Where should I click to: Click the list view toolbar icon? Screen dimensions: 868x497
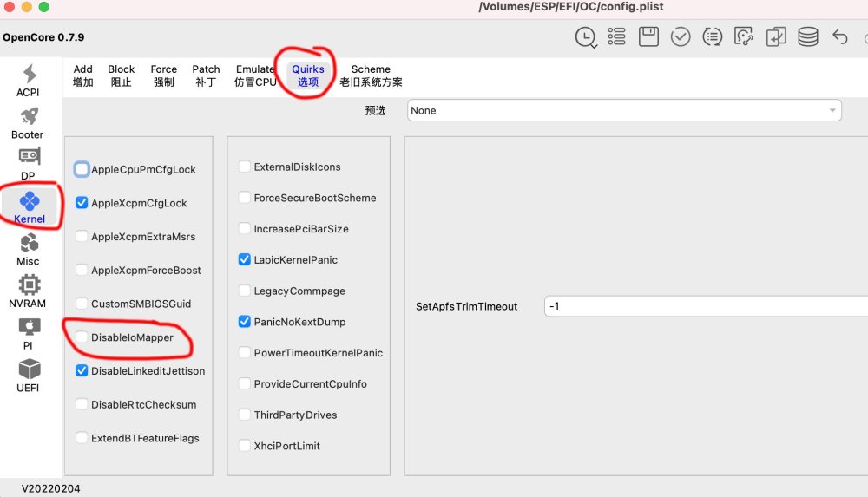616,36
